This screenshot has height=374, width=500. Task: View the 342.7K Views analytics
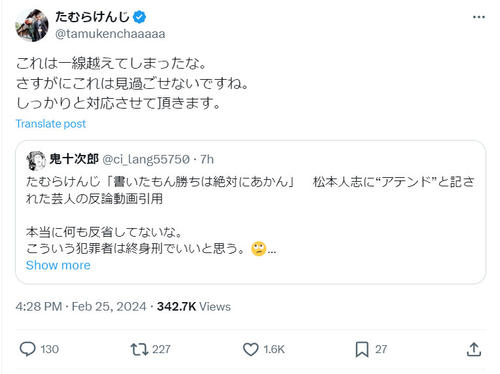194,306
